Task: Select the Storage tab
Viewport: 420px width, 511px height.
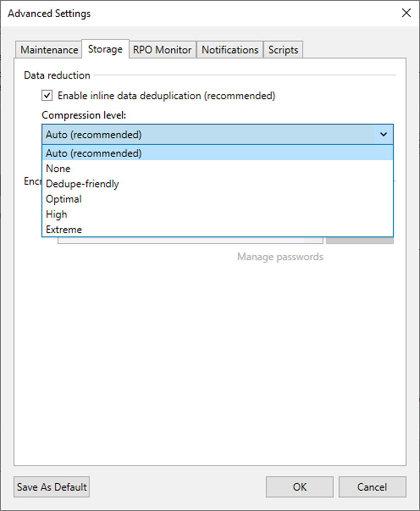Action: click(105, 49)
